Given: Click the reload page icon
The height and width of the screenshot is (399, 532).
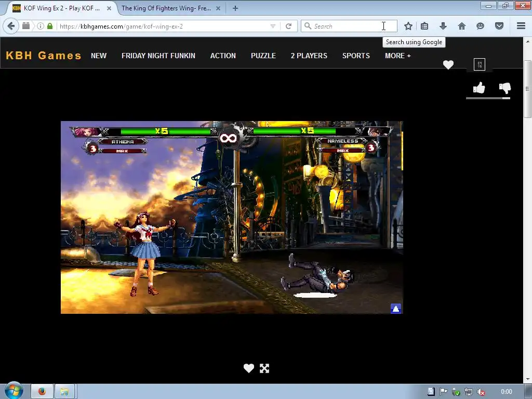Looking at the screenshot, I should pos(288,26).
